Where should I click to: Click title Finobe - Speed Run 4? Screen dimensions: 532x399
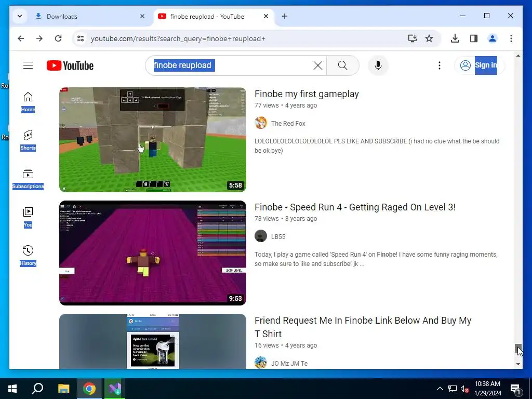click(355, 207)
